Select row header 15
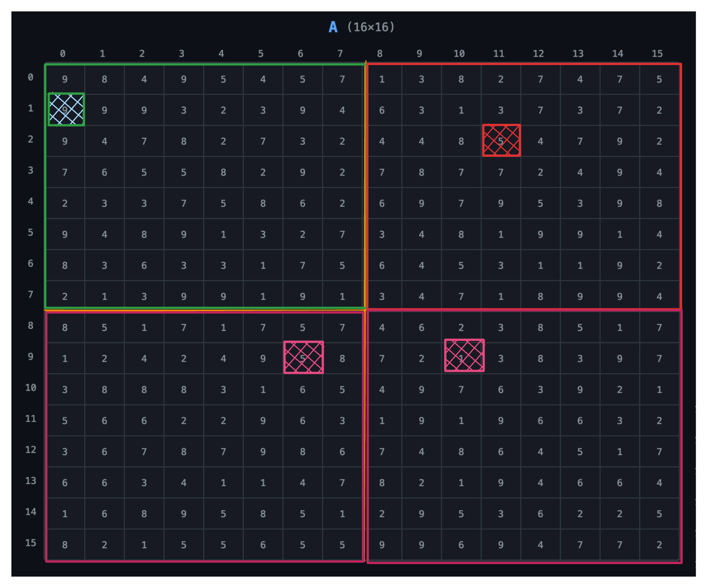 (30, 543)
